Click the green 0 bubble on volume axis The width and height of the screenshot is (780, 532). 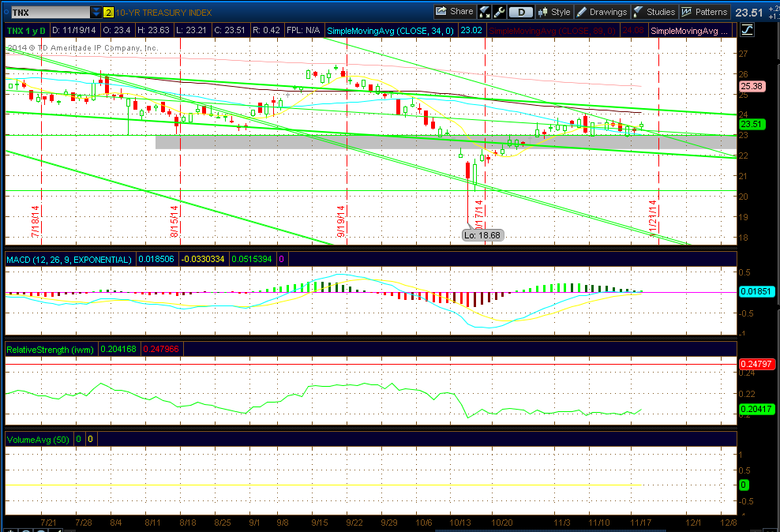pyautogui.click(x=744, y=485)
